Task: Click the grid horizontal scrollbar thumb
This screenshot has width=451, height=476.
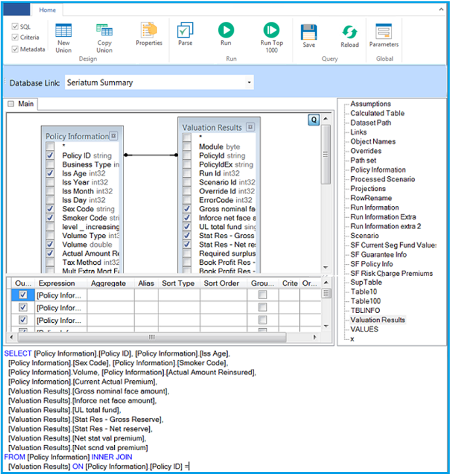Action: [152, 337]
